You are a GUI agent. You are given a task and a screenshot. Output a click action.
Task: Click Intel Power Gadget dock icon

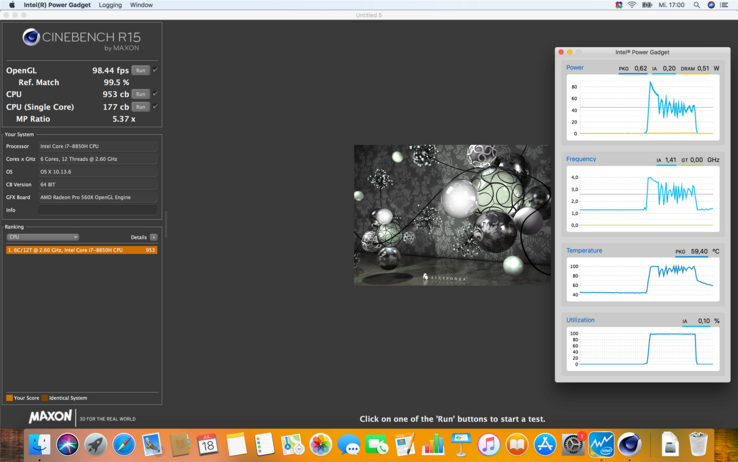click(601, 445)
